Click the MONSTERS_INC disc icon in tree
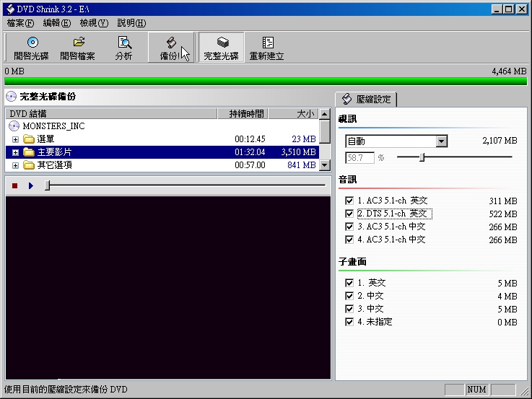This screenshot has height=399, width=532. click(14, 126)
